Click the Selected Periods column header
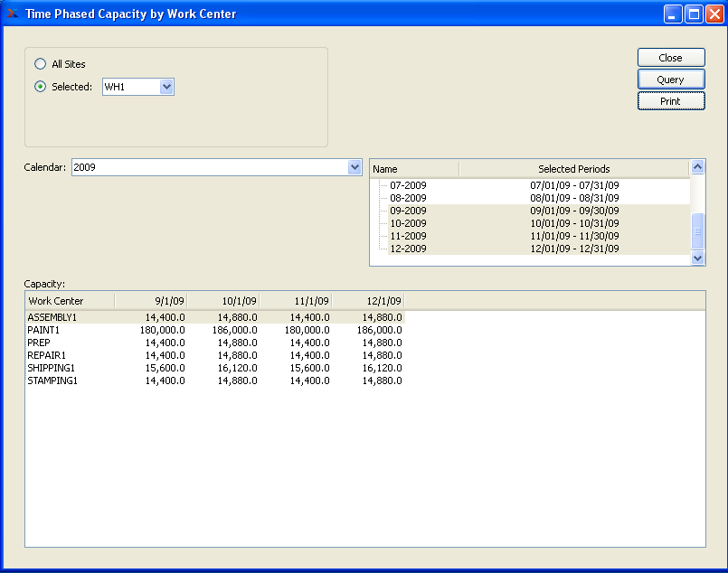The width and height of the screenshot is (728, 573). point(573,169)
